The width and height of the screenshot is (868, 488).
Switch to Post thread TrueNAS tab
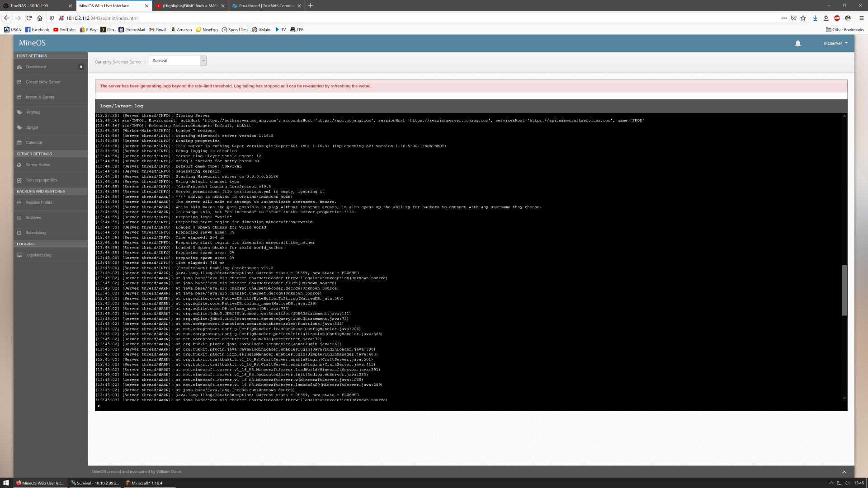(266, 6)
